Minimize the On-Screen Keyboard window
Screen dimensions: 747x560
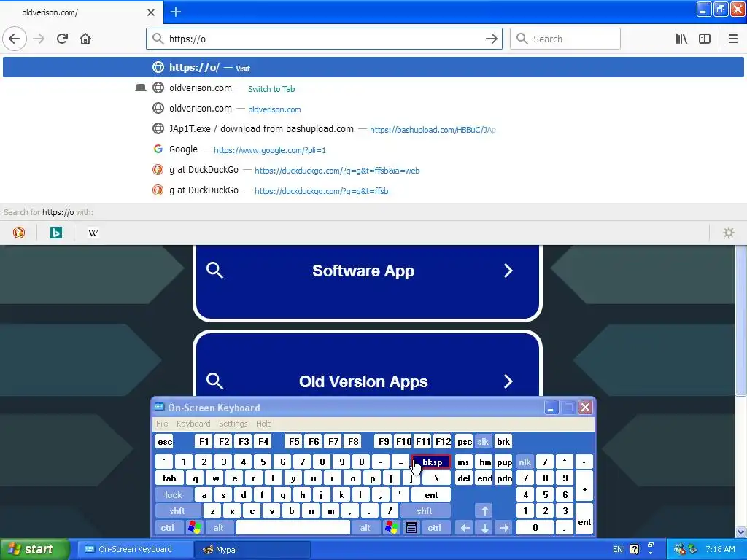tap(551, 408)
